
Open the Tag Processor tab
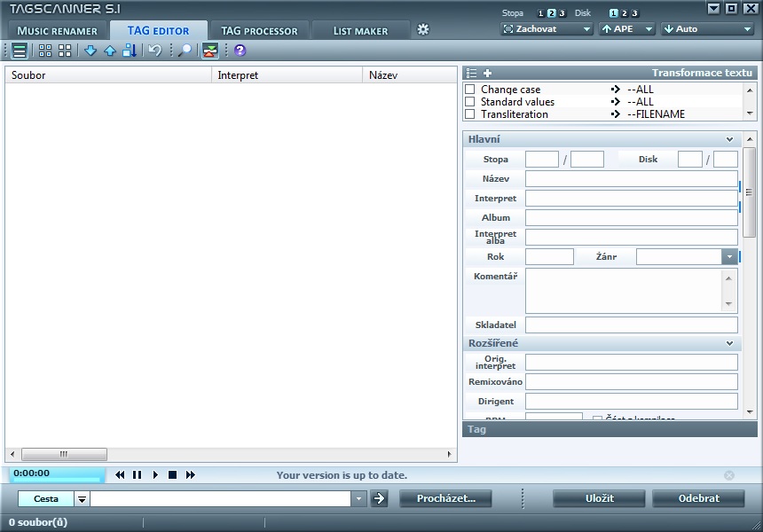click(x=259, y=31)
